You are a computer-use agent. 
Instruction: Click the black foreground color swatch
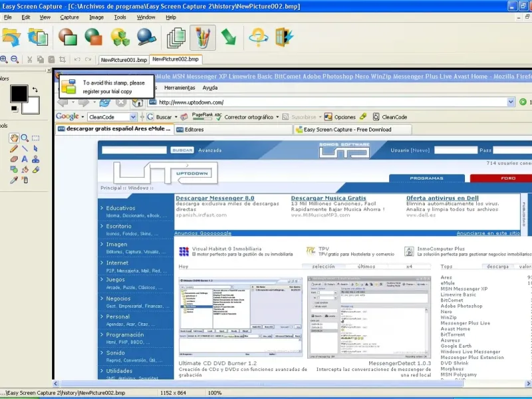tap(19, 94)
